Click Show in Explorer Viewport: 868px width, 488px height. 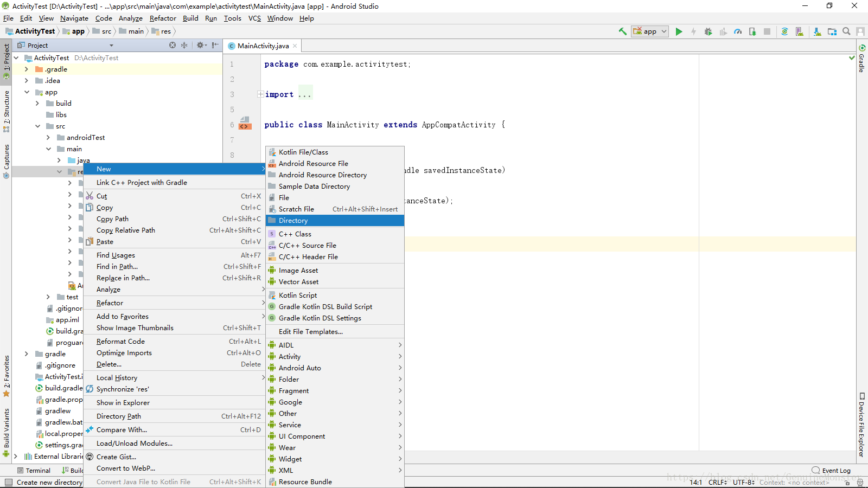click(174, 403)
